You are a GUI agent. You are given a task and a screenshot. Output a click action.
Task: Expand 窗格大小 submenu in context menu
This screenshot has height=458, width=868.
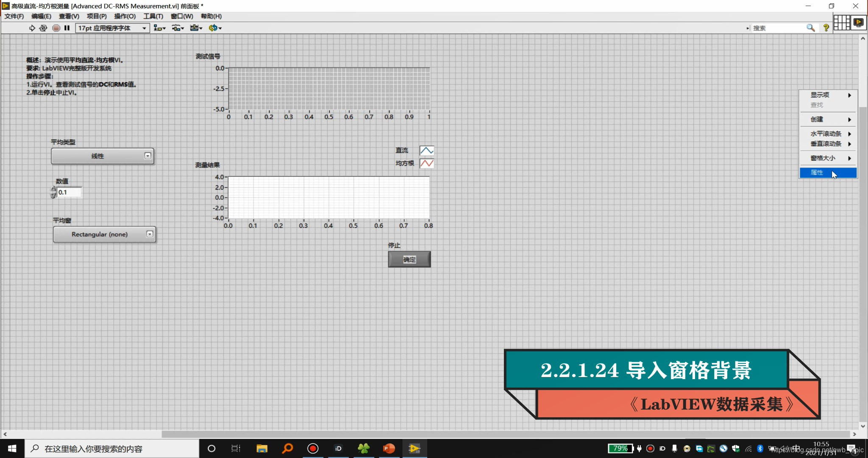point(828,158)
